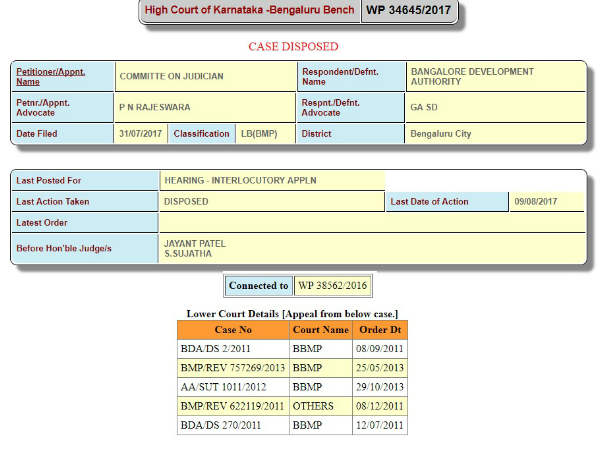Select HEARING - INTERLOCUTORY APPLN value
Screen dimensions: 600x450
tap(240, 181)
